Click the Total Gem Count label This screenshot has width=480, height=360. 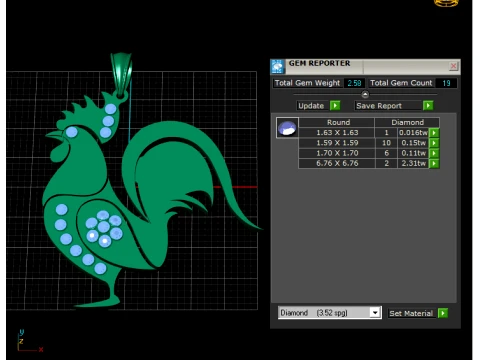[401, 83]
